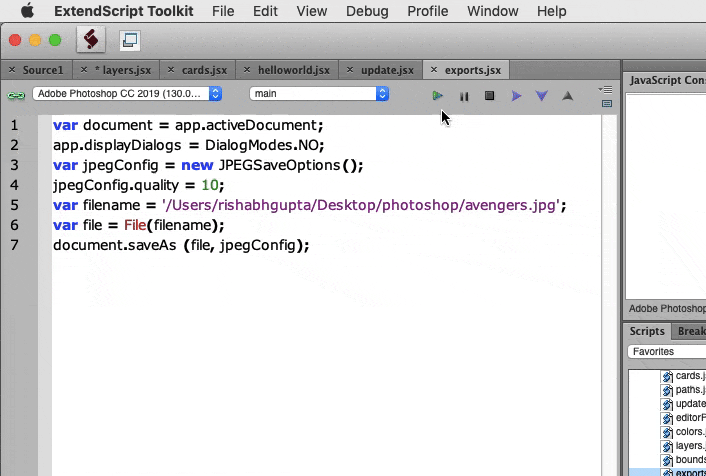Close the exports.jsx tab
Screen dimensions: 706x476
point(434,70)
